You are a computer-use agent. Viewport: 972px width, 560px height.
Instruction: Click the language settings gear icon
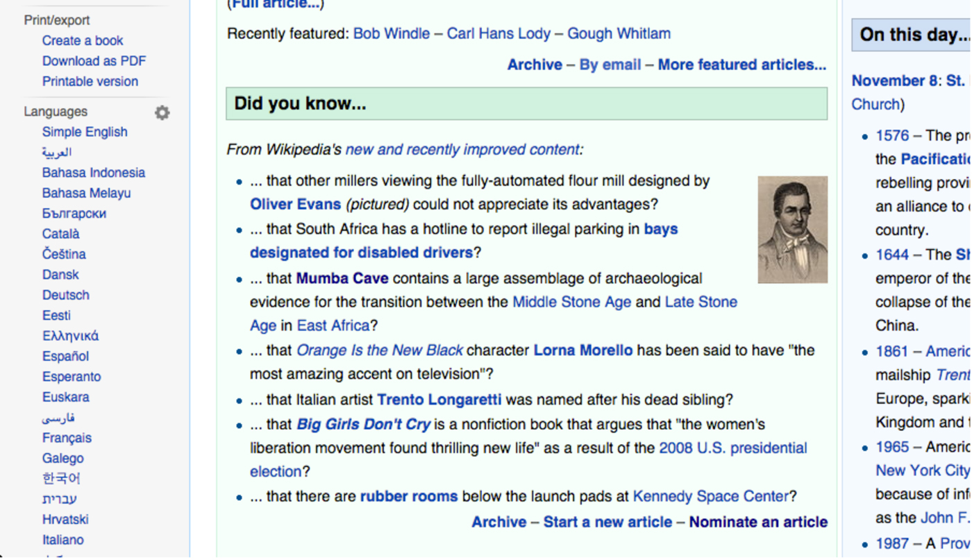tap(162, 112)
